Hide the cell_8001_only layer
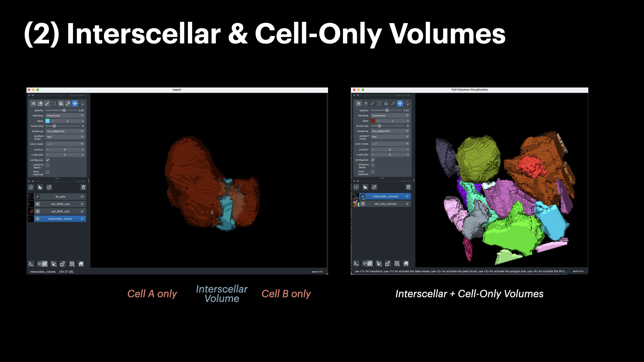This screenshot has height=362, width=644. coord(38,212)
